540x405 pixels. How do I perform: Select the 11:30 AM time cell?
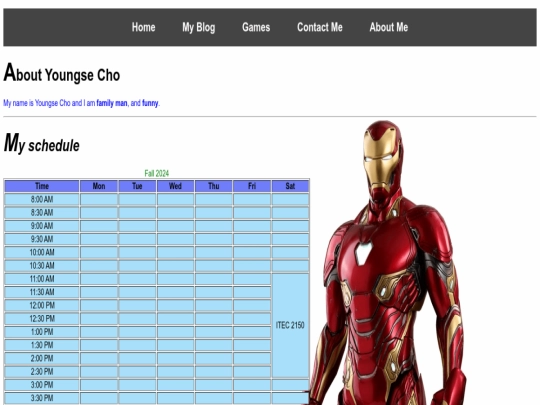tap(42, 292)
